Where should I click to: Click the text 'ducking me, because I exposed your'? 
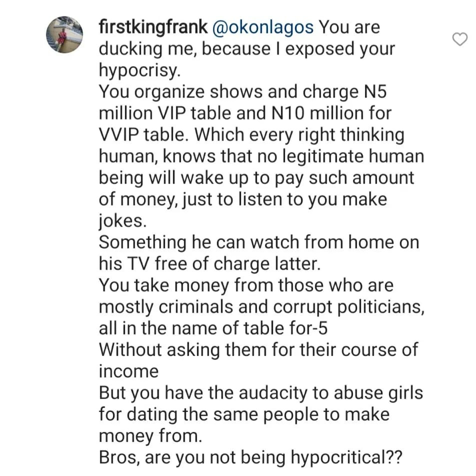(247, 49)
